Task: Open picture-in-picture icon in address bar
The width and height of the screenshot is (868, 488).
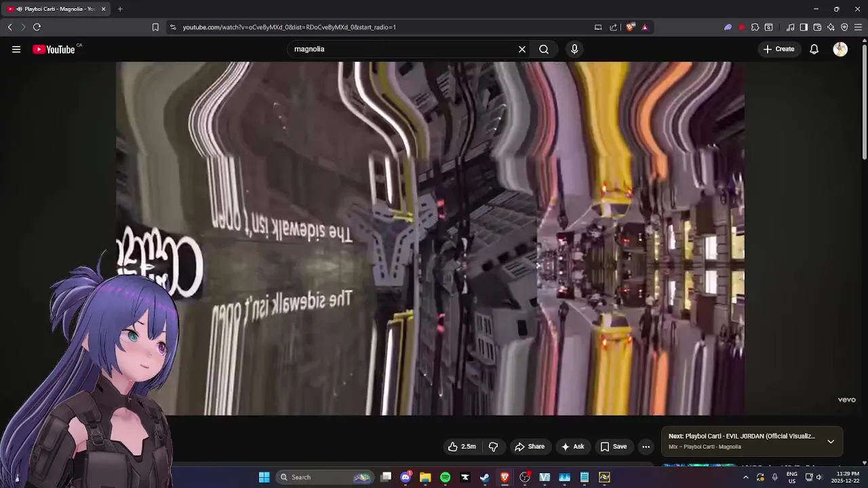Action: tap(598, 27)
